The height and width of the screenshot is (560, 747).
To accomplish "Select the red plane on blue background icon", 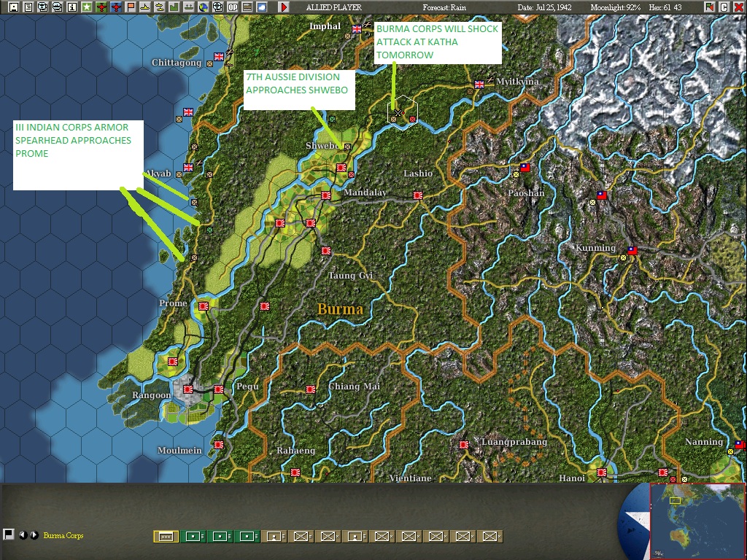I will [116, 7].
